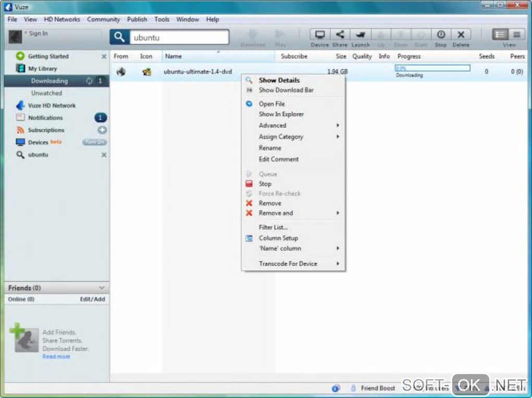Click the Notifications count badge
The height and width of the screenshot is (398, 532).
101,118
